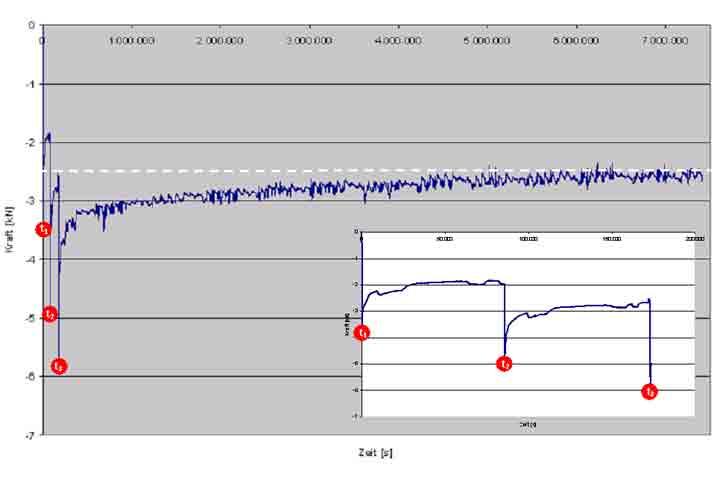Image resolution: width=720 pixels, height=480 pixels.
Task: Select the 1.000.000 x-axis tick label
Action: [x=132, y=41]
